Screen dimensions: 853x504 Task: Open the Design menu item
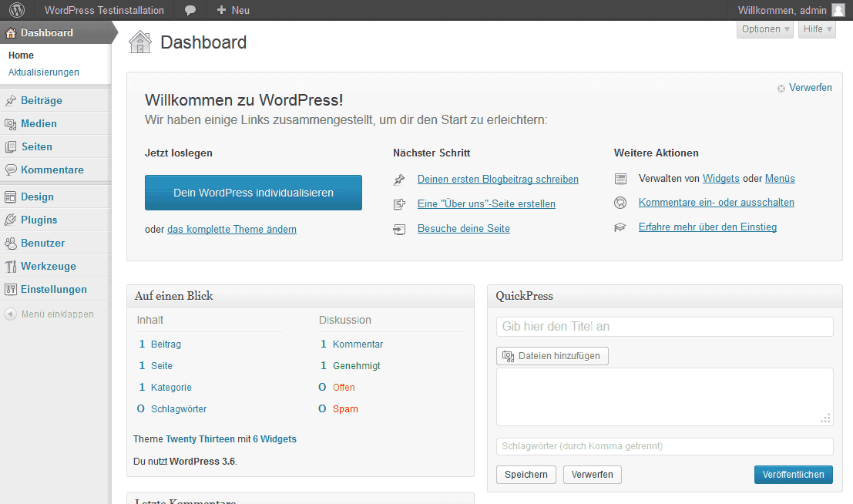(37, 197)
